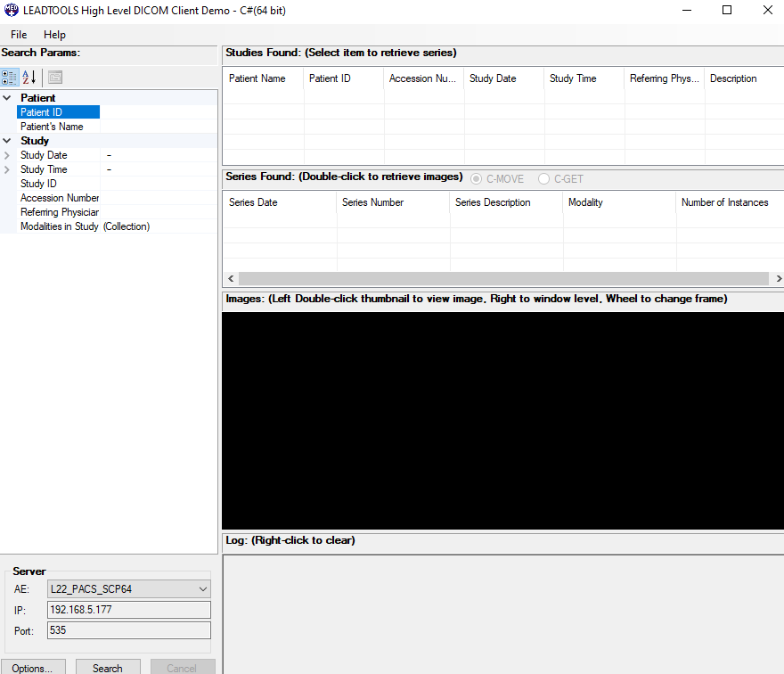Viewport: 784px width, 674px height.
Task: Click the Search button
Action: (x=108, y=668)
